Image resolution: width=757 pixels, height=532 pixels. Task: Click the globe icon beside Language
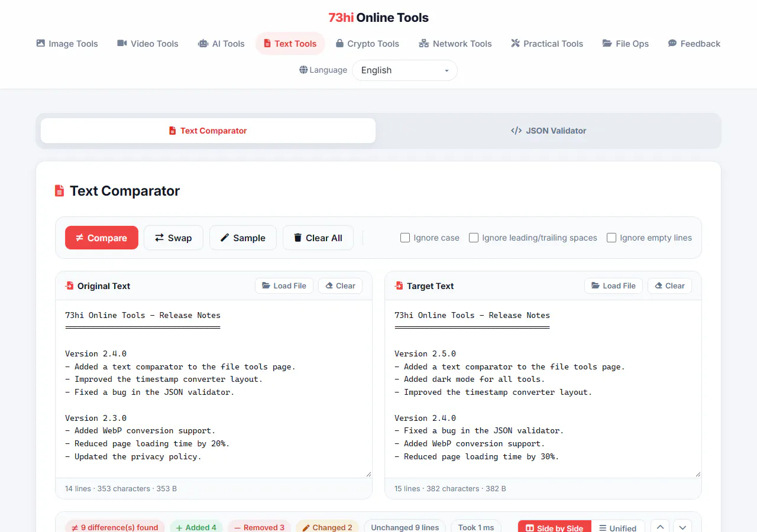tap(303, 70)
